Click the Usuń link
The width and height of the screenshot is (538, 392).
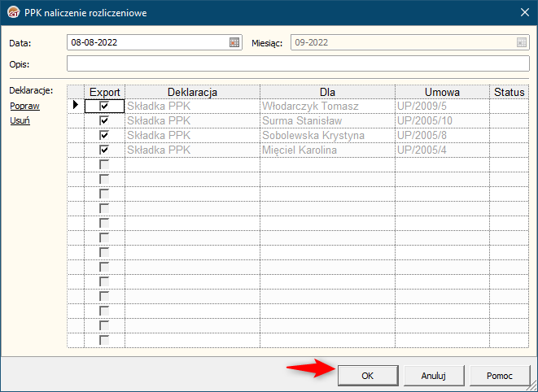click(20, 120)
